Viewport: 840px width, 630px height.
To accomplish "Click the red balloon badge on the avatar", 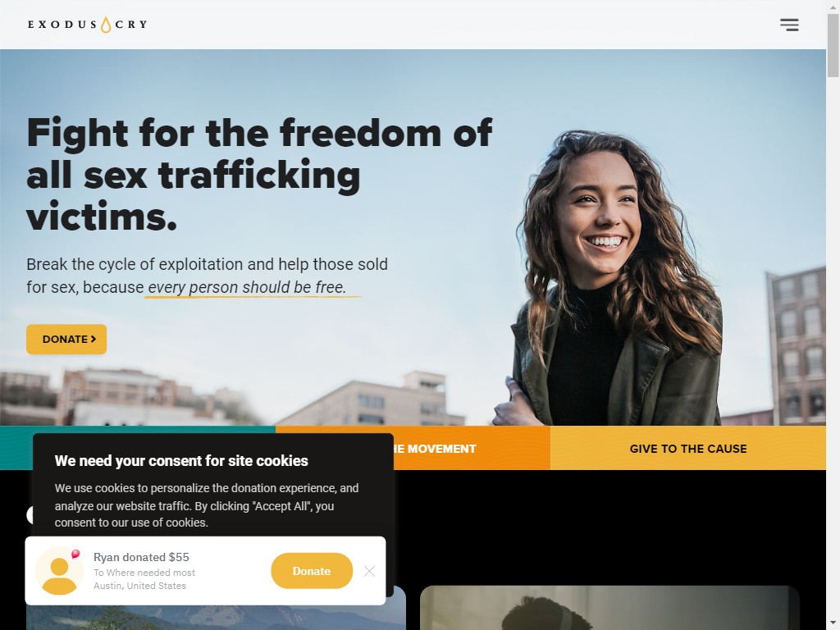I will tap(75, 554).
